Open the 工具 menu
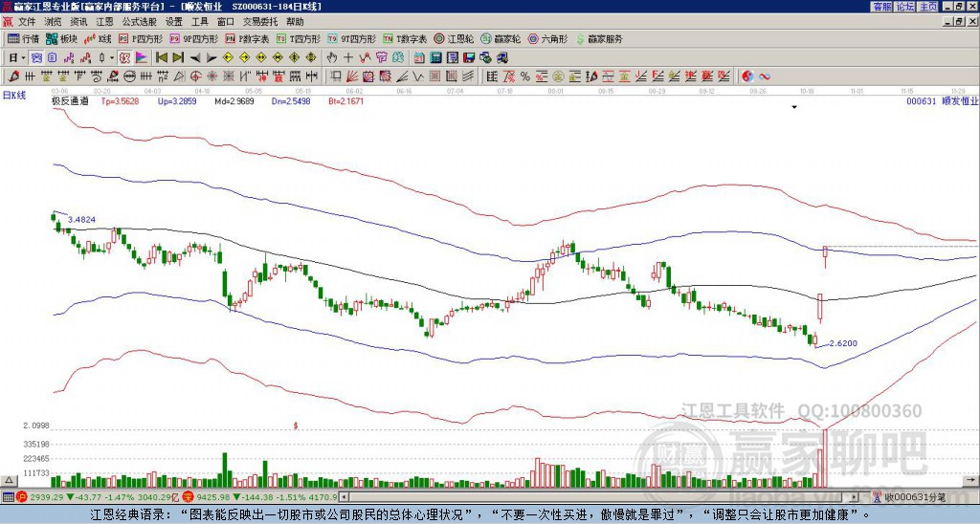This screenshot has height=524, width=980. click(x=199, y=22)
